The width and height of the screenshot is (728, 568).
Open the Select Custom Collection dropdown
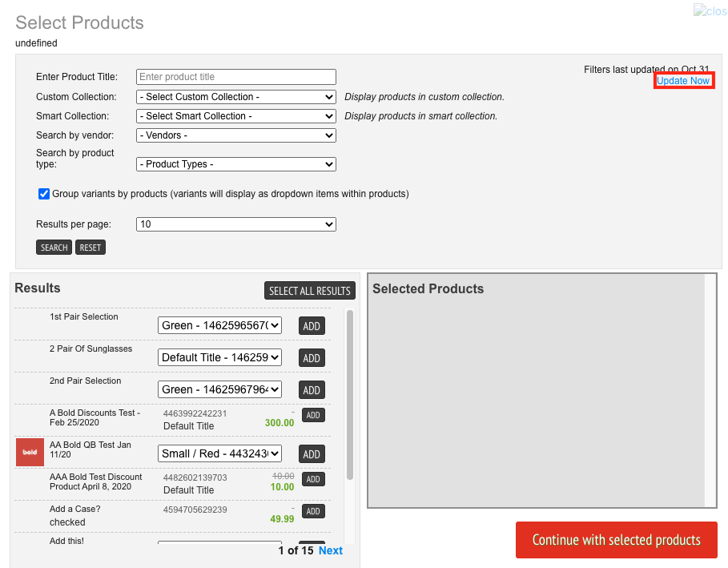(235, 97)
